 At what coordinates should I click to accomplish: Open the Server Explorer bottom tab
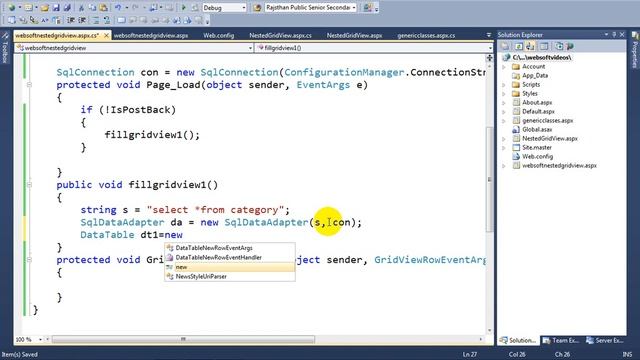[604, 340]
